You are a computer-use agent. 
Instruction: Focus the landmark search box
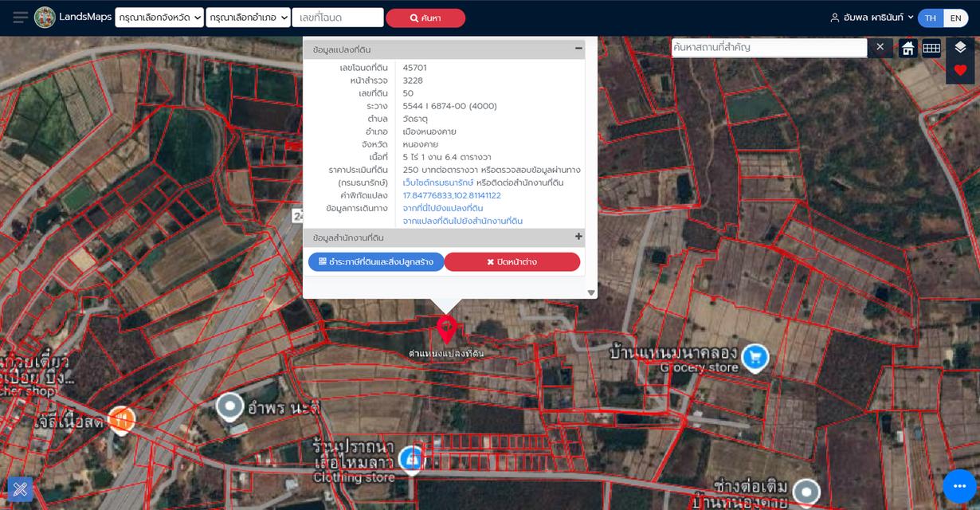click(769, 48)
